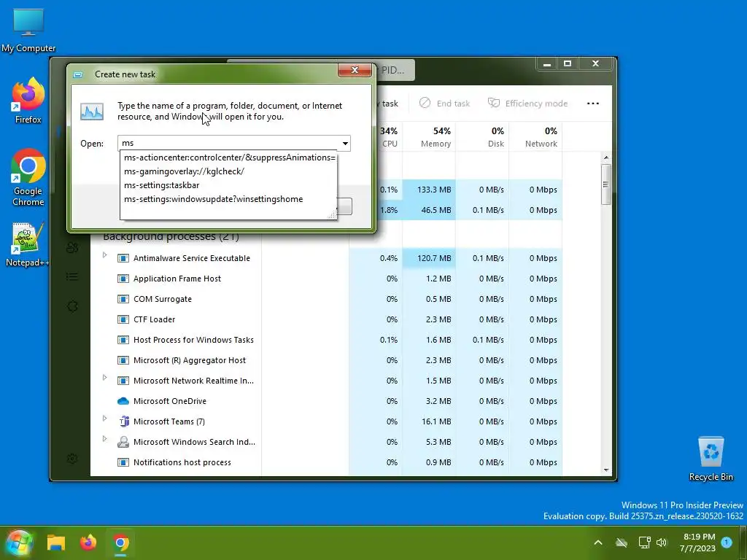Switch to Chrome on the taskbar
Screen dimensions: 747x560
pos(120,542)
